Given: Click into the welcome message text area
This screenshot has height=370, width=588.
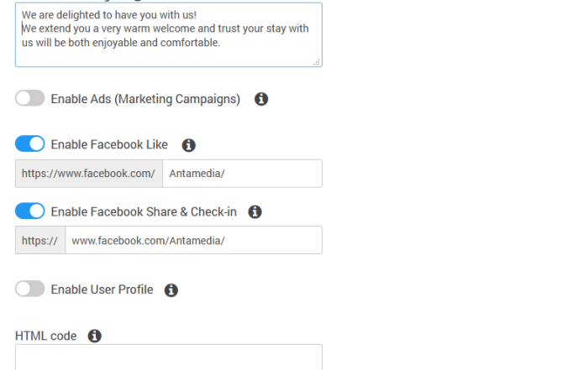Looking at the screenshot, I should [x=169, y=34].
